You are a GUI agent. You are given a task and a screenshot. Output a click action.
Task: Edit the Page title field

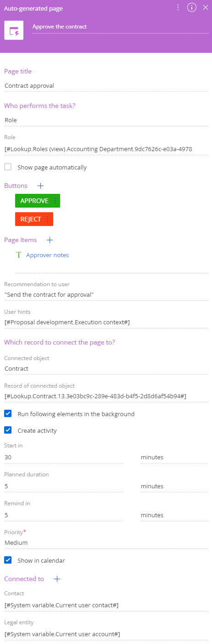(x=106, y=85)
